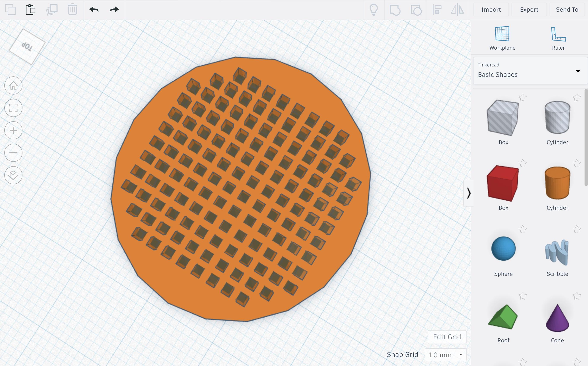Viewport: 588px width, 366px height.
Task: Pick the striped hole Cylinder shape
Action: point(557,118)
